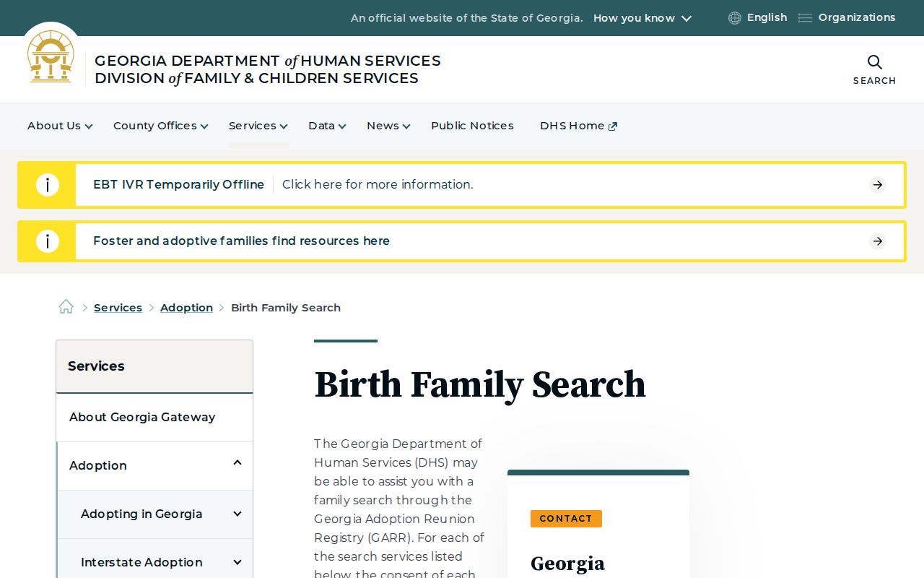Expand Interstate Adoption submenu chevron
This screenshot has height=578, width=924.
[x=237, y=563]
